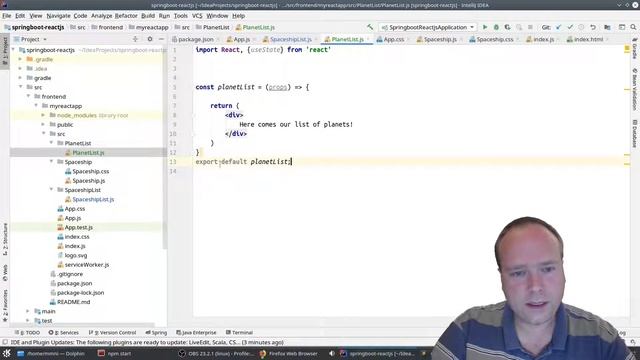Screen dimensions: 640x360
Task: Open the Refactor menu
Action: [x=126, y=16]
